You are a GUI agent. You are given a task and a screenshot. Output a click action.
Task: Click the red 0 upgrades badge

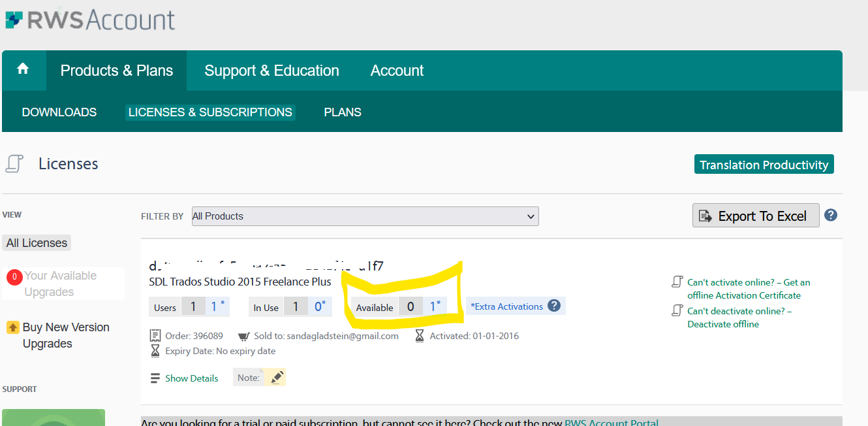pyautogui.click(x=14, y=277)
